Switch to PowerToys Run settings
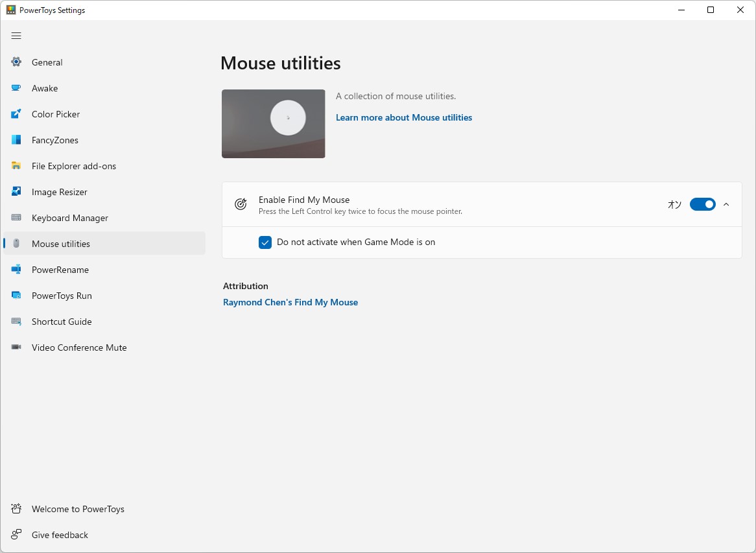The image size is (756, 553). (16, 296)
